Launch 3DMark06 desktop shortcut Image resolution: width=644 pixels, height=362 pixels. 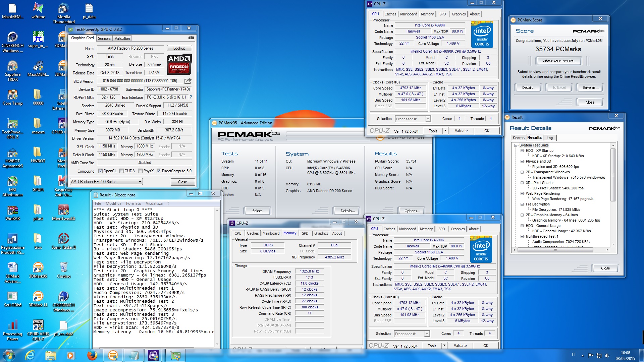click(x=38, y=270)
